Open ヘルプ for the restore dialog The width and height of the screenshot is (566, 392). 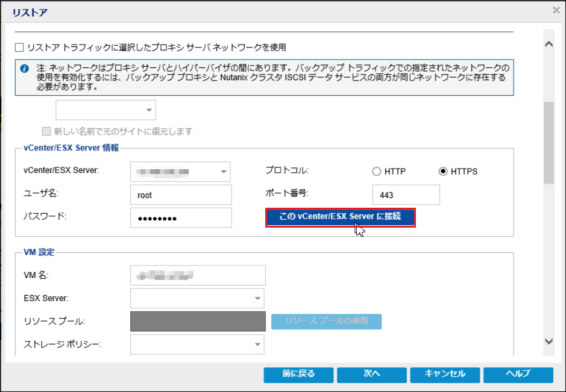tap(518, 374)
